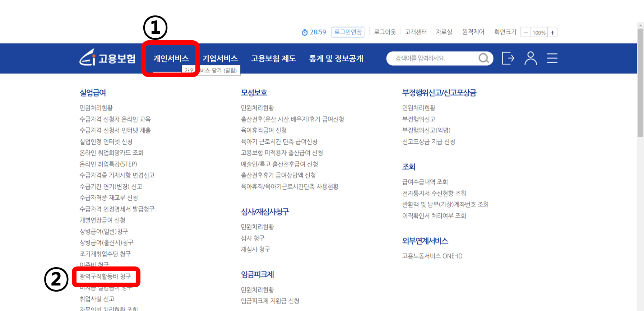The image size is (644, 311).
Task: Open the 기업서비스 menu
Action: point(220,59)
